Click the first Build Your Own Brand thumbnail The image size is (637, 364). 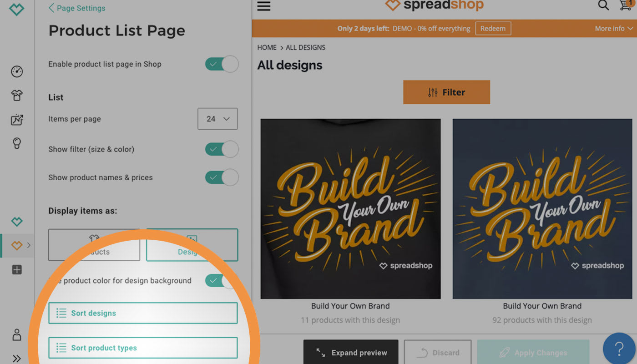coord(350,209)
